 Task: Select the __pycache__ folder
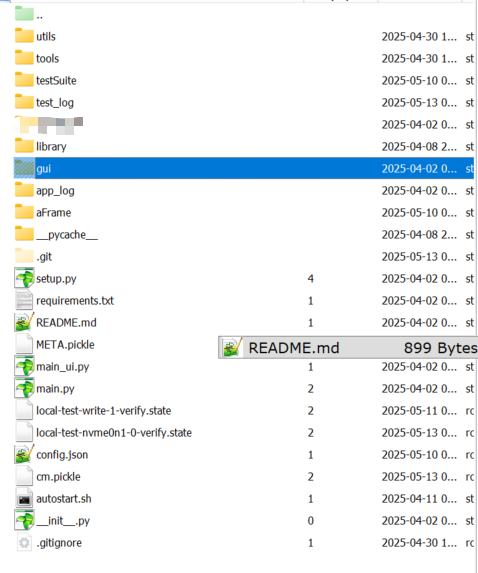pos(67,235)
